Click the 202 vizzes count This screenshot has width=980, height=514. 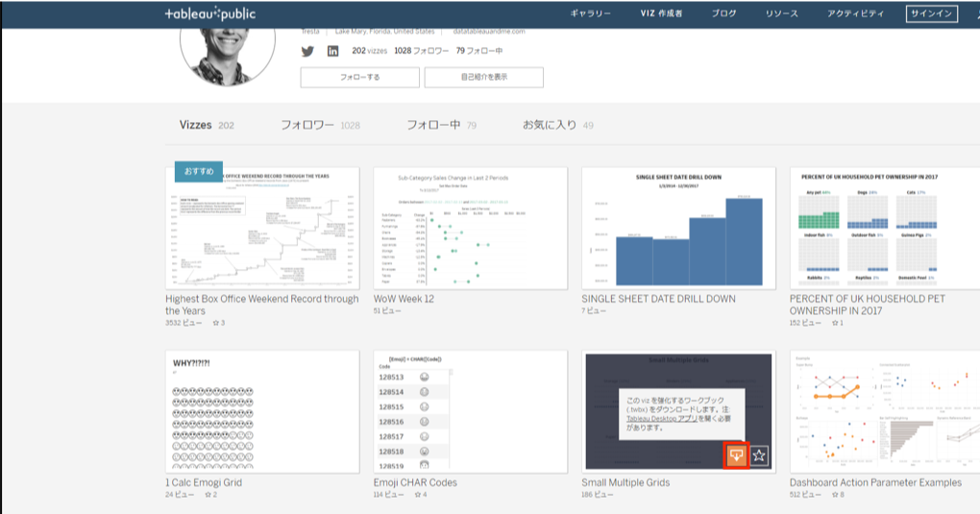tap(369, 51)
